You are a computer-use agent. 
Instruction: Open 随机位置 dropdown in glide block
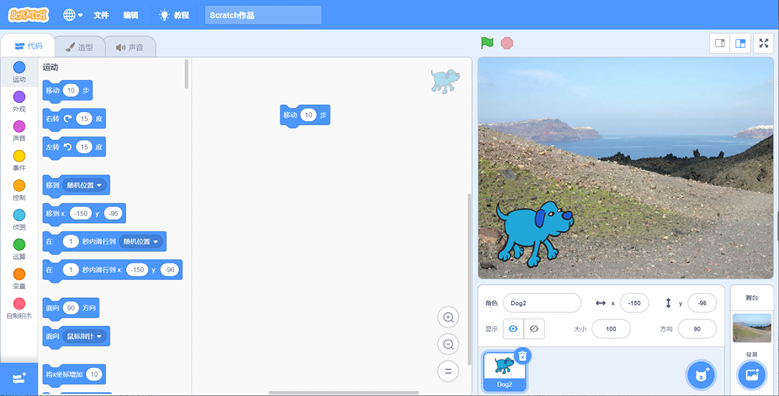click(141, 242)
